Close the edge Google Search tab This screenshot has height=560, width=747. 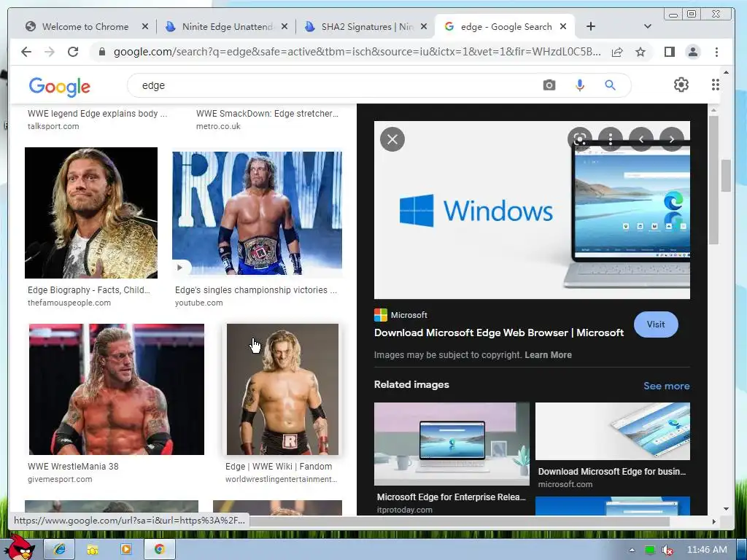pyautogui.click(x=563, y=27)
